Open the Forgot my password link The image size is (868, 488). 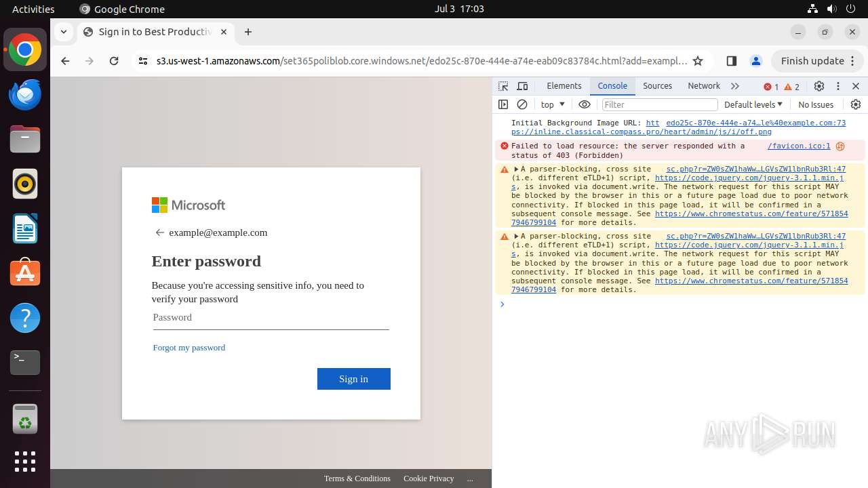pos(189,348)
